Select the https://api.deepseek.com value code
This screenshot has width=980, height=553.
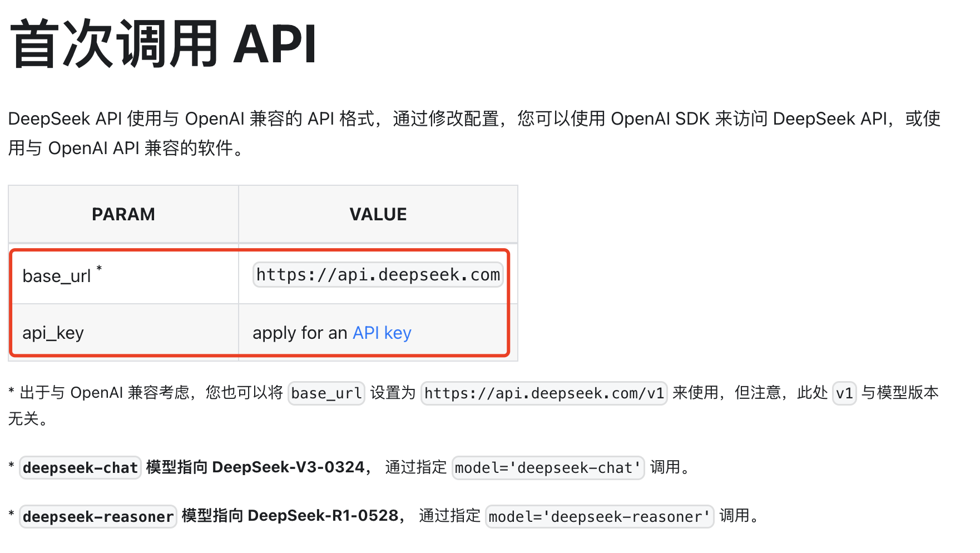pos(378,275)
